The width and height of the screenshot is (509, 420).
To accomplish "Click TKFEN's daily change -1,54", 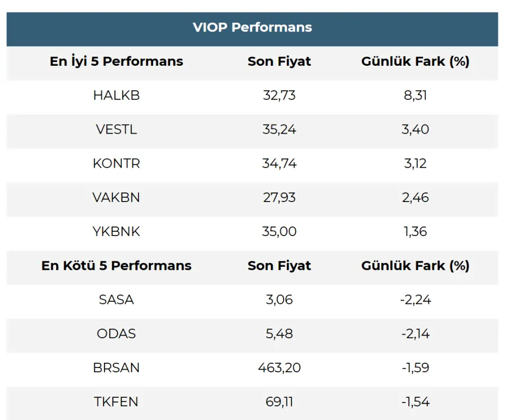I will pyautogui.click(x=415, y=401).
